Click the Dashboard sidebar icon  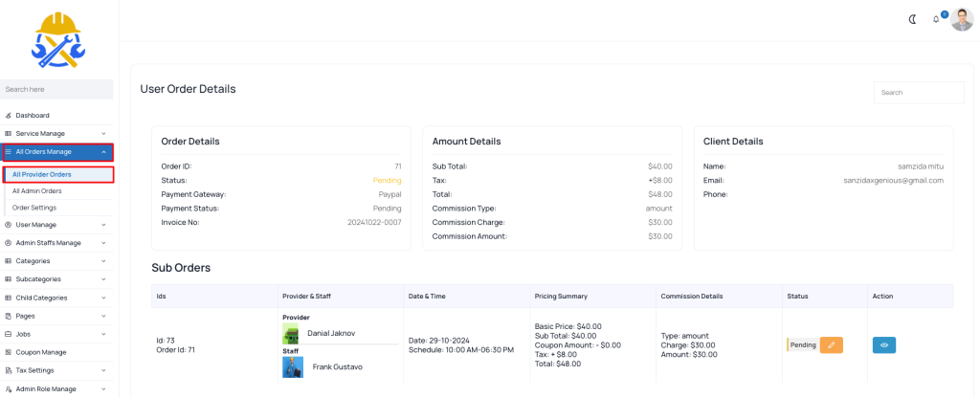click(x=8, y=116)
